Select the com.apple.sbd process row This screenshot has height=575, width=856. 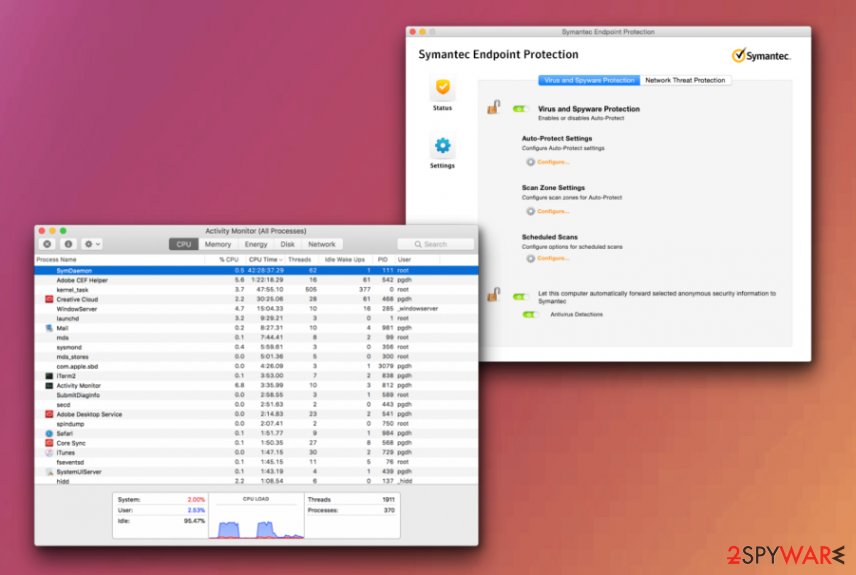click(256, 366)
